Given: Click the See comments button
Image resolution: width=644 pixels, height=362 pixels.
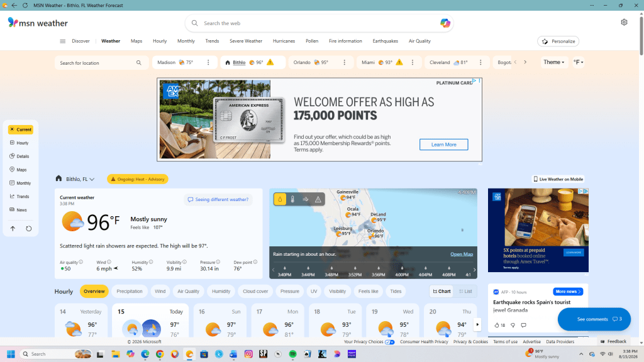Looking at the screenshot, I should [x=594, y=319].
